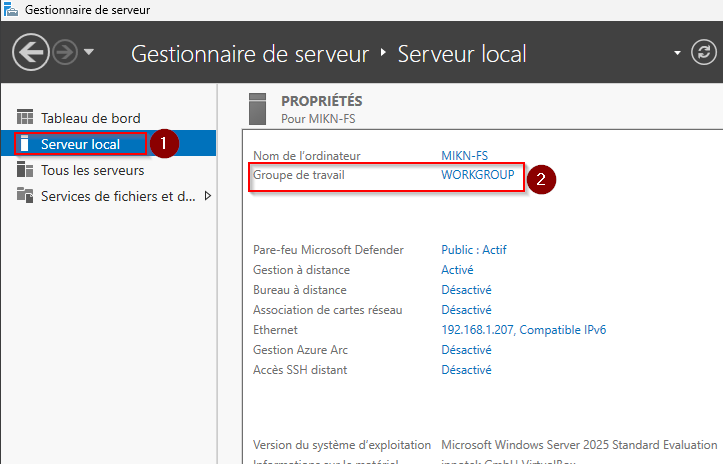Click the PROPRIÉTÉS heading
The image size is (723, 464).
click(x=321, y=101)
